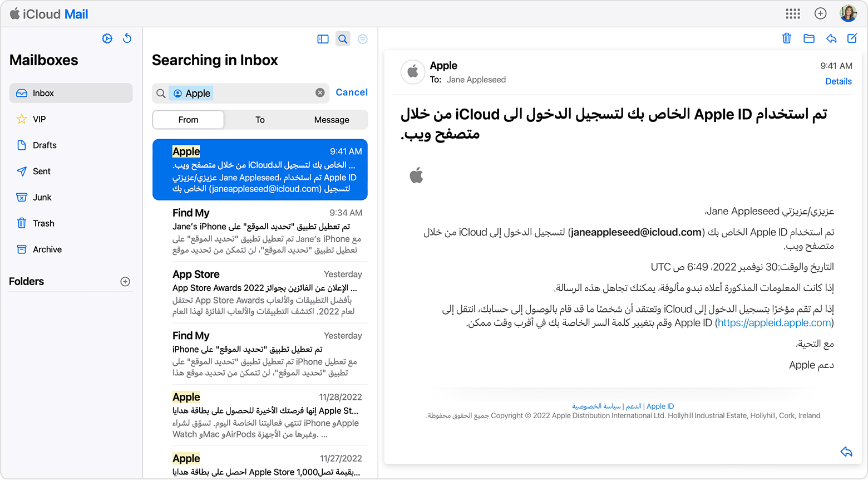868x480 pixels.
Task: Click the Folders section heading
Action: click(26, 282)
